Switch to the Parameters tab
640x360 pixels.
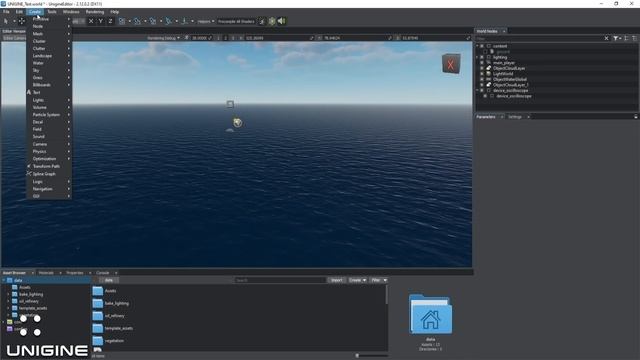coord(486,117)
